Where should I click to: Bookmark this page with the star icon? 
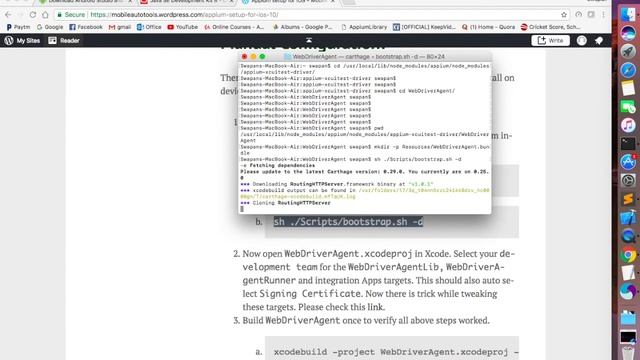(564, 15)
